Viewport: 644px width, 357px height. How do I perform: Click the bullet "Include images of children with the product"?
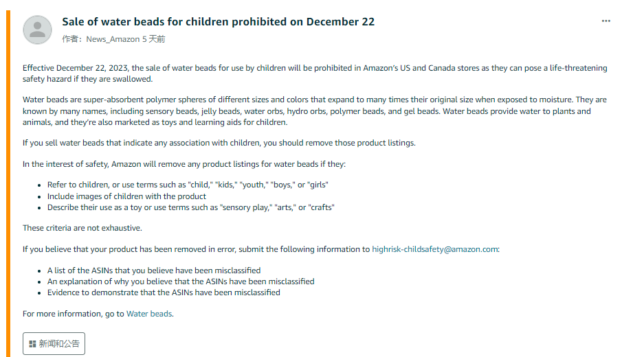click(x=126, y=196)
